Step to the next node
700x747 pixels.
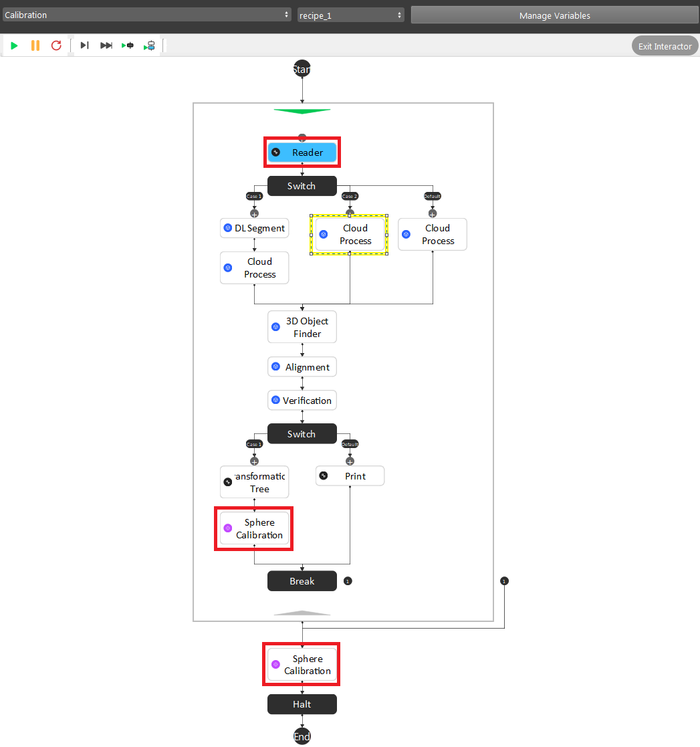click(85, 45)
